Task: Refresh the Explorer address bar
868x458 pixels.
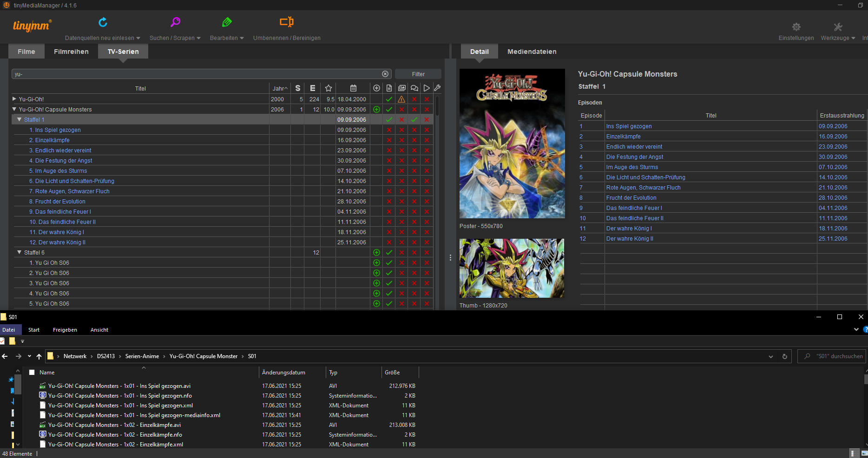Action: pyautogui.click(x=785, y=356)
